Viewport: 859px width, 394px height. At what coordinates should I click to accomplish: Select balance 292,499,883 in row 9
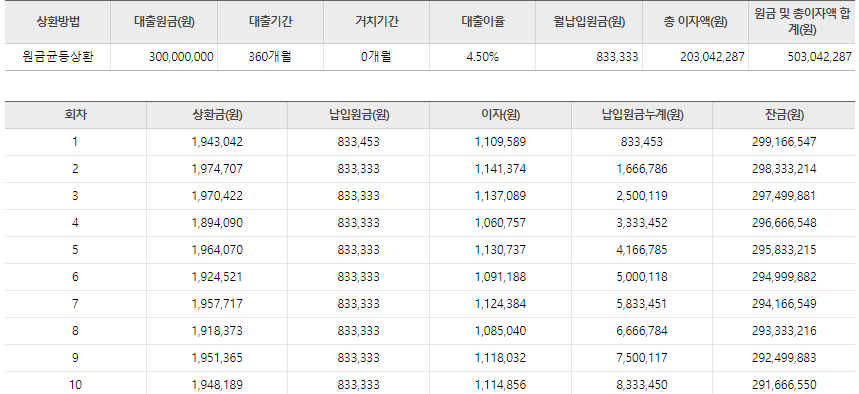point(784,358)
